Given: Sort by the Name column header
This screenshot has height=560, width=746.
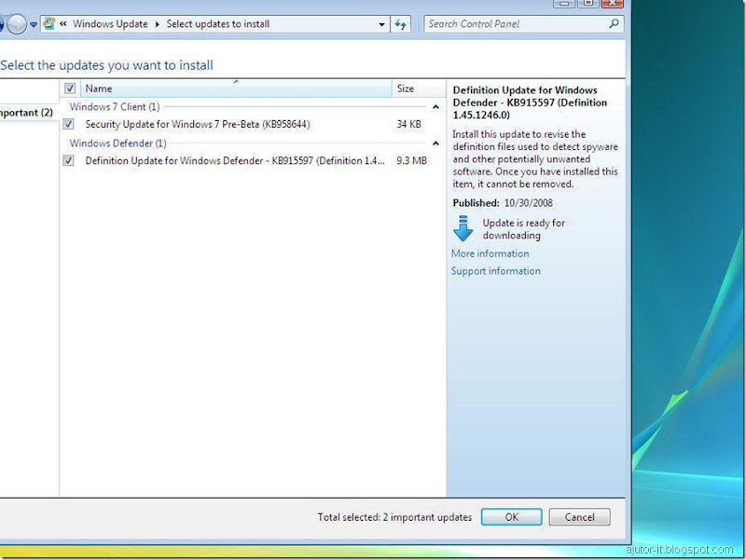Looking at the screenshot, I should pos(236,89).
